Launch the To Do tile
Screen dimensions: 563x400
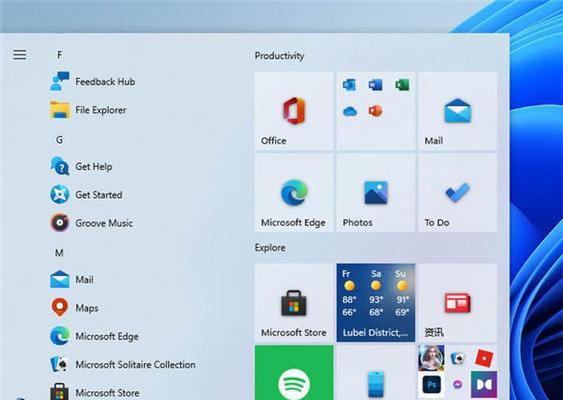coord(457,193)
